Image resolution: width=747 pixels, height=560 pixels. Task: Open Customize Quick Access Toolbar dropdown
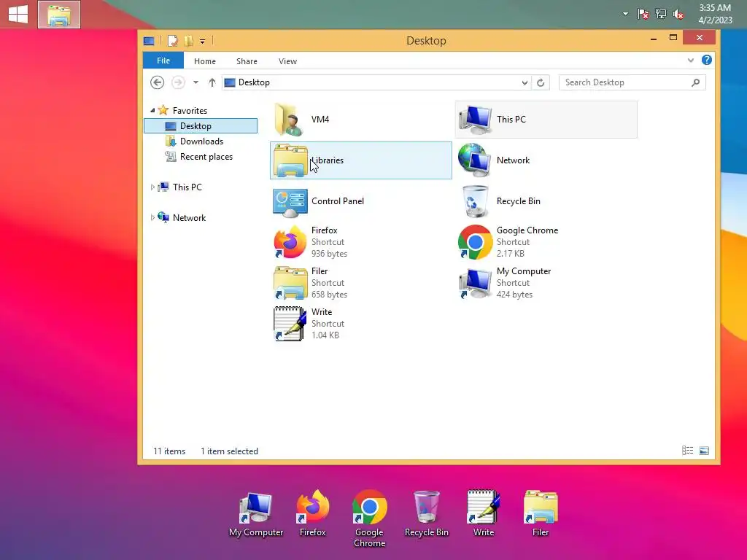[x=203, y=42]
